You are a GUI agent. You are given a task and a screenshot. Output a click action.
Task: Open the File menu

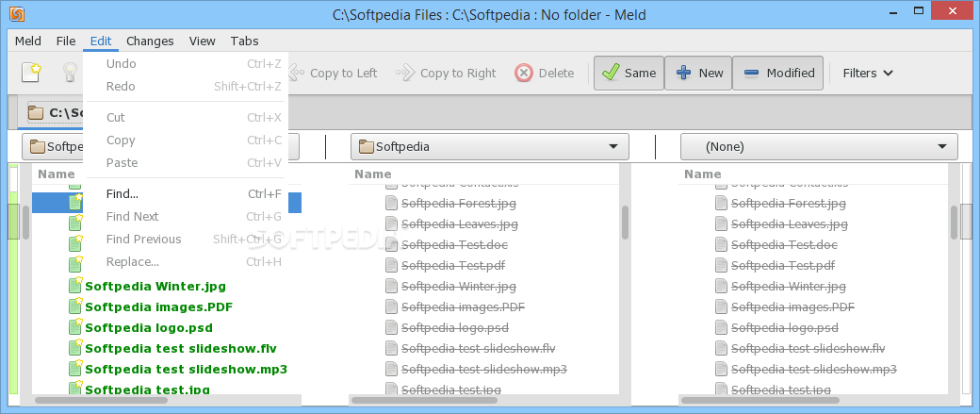pyautogui.click(x=66, y=41)
